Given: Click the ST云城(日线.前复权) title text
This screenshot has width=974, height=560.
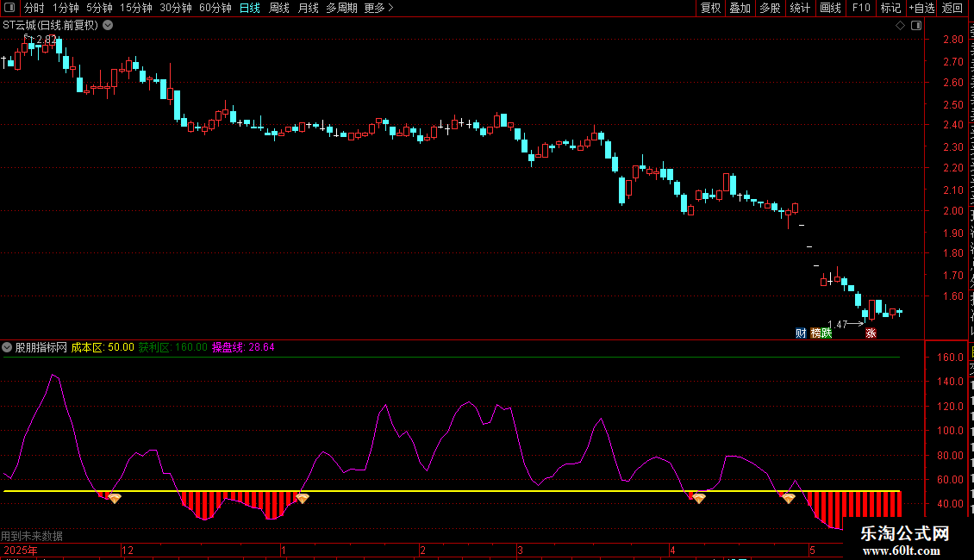Looking at the screenshot, I should [50, 26].
